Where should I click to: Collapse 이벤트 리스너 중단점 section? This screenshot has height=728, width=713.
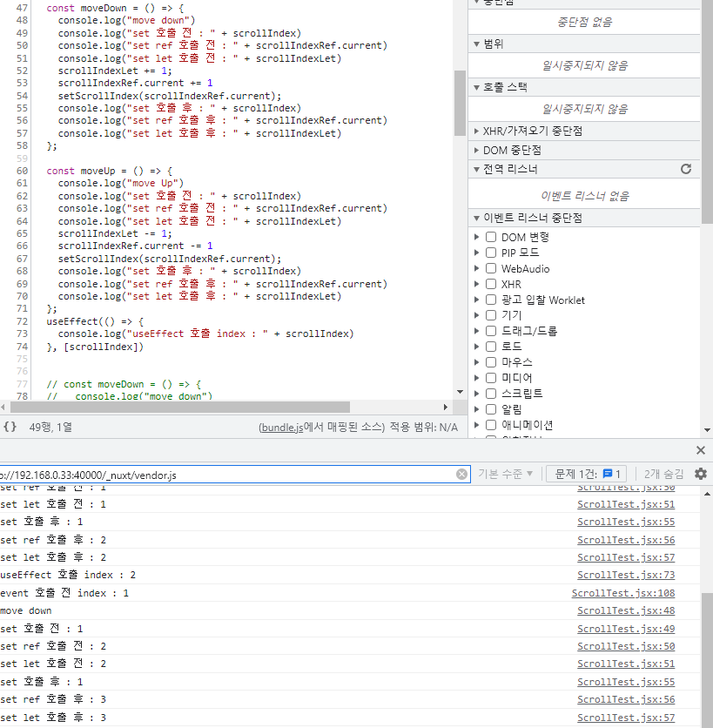point(476,219)
